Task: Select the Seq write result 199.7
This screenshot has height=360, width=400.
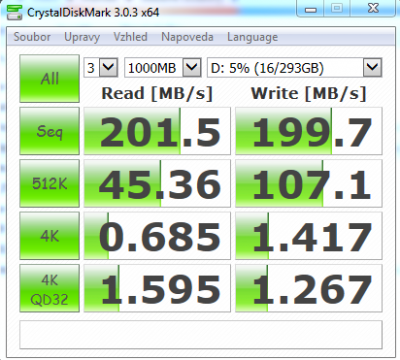Action: [309, 131]
